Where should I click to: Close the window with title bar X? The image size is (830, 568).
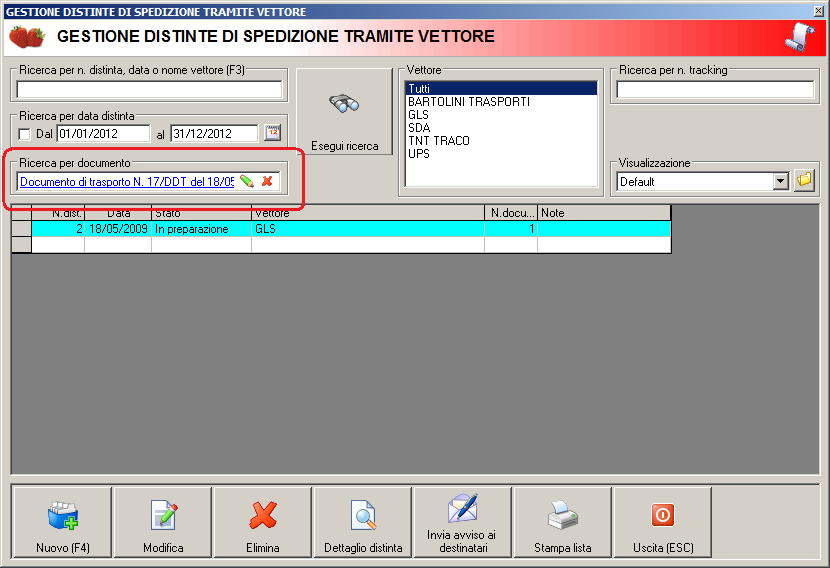(818, 11)
